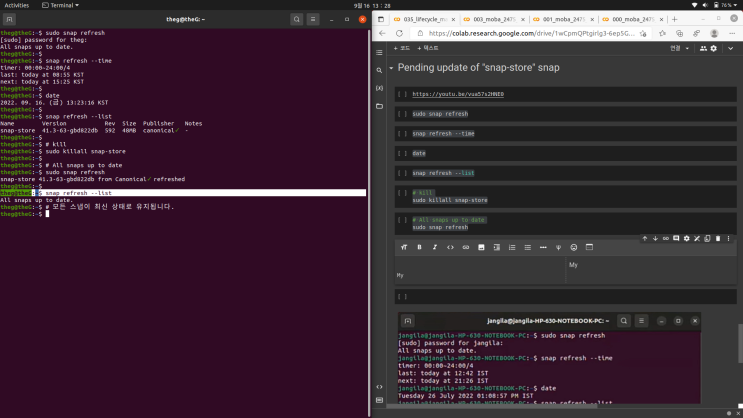The image size is (743, 418).
Task: Move cell up with arrow icon
Action: tap(645, 238)
